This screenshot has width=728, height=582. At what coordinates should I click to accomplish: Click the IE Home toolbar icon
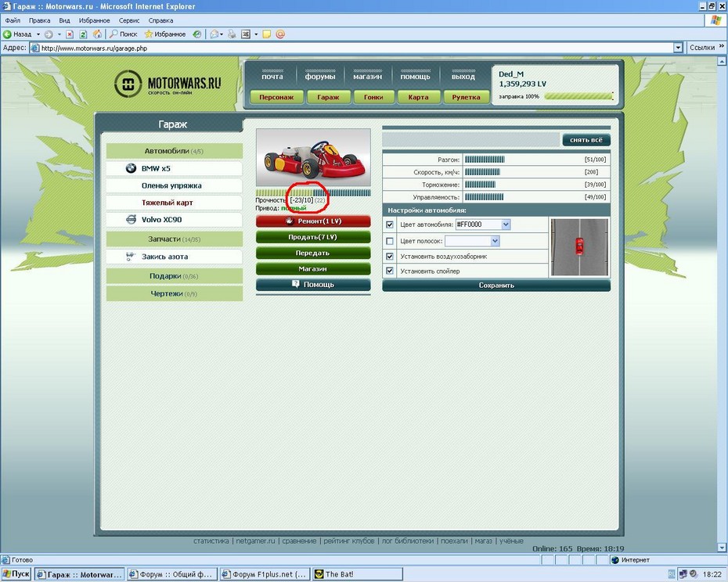[97, 34]
